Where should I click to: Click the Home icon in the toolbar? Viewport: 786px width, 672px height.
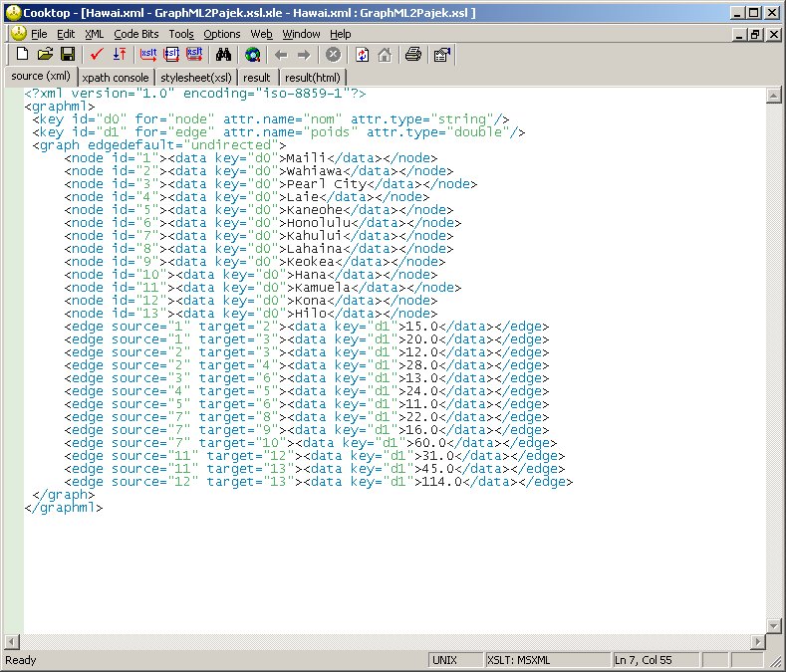pos(384,55)
